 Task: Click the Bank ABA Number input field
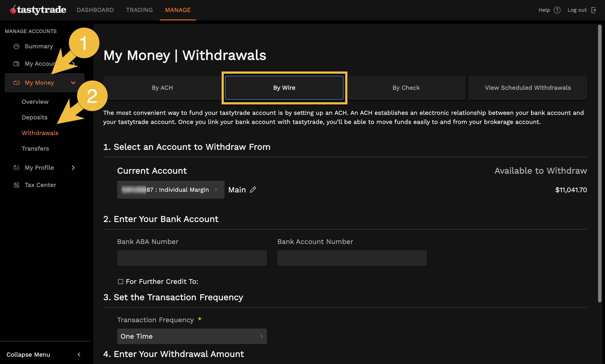[x=192, y=258]
